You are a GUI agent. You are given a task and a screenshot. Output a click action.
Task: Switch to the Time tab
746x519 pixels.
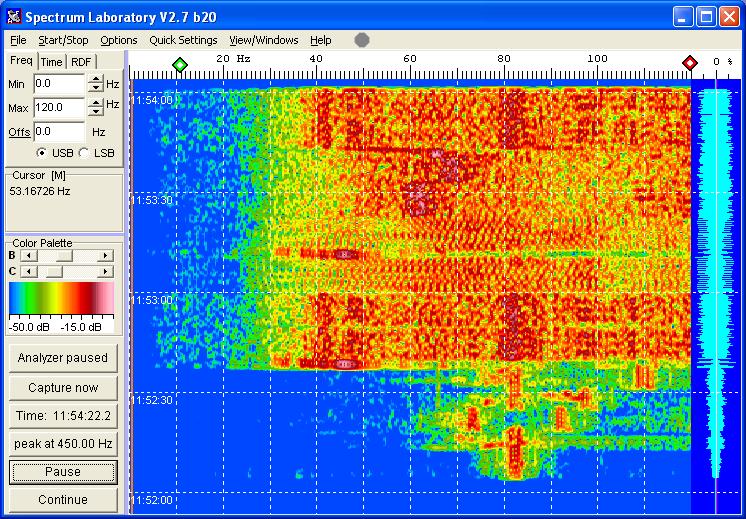[51, 62]
